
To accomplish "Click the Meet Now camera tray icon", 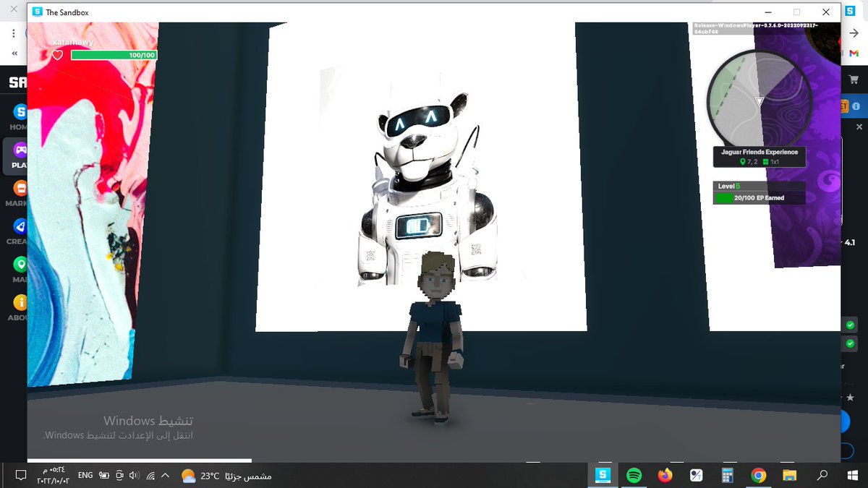I will (x=119, y=476).
